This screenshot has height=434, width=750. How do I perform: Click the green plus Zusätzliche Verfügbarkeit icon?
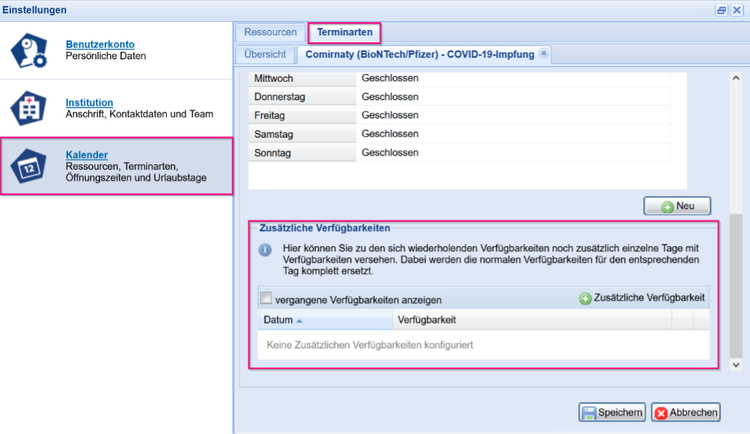(585, 298)
